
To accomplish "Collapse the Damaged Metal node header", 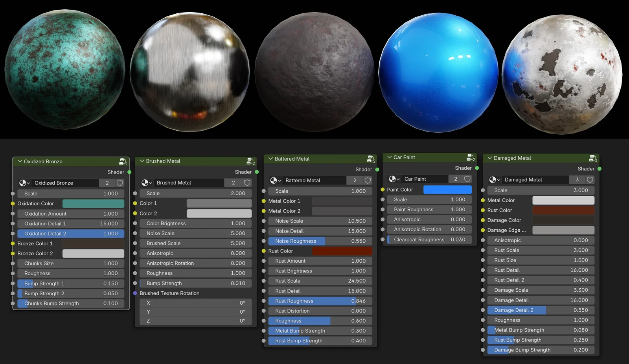I will (490, 158).
